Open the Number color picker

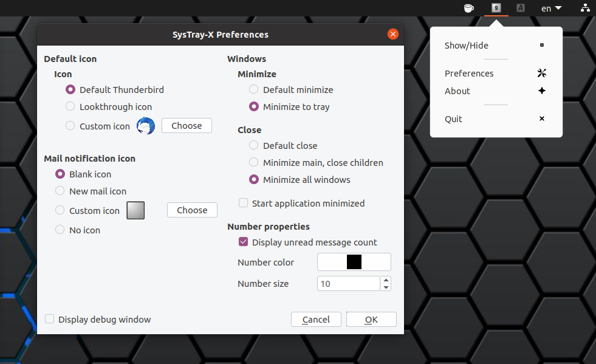[354, 261]
